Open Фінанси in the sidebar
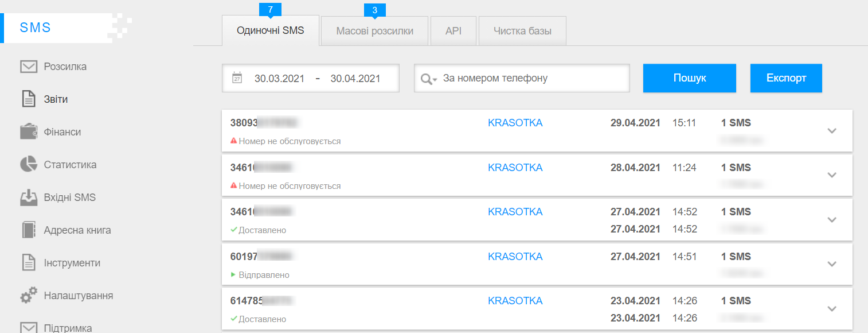 pos(62,132)
